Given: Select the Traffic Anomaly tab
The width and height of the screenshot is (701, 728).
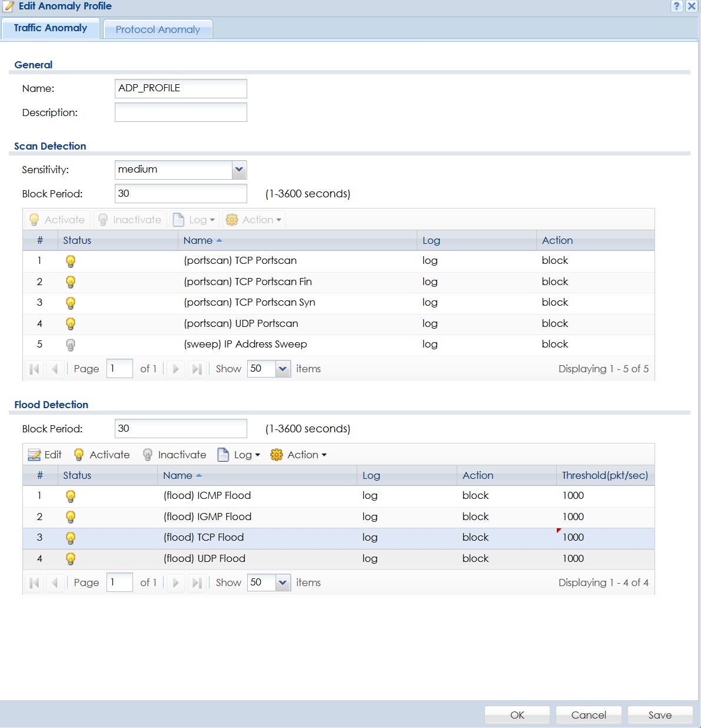Looking at the screenshot, I should tap(51, 28).
